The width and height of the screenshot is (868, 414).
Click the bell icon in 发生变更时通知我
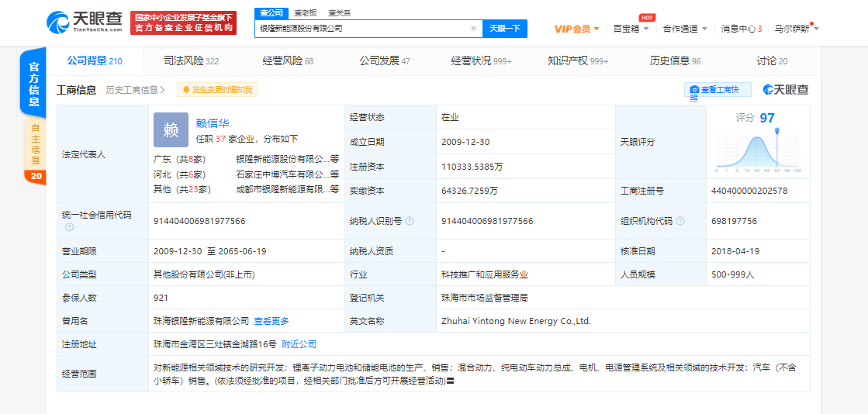[186, 90]
